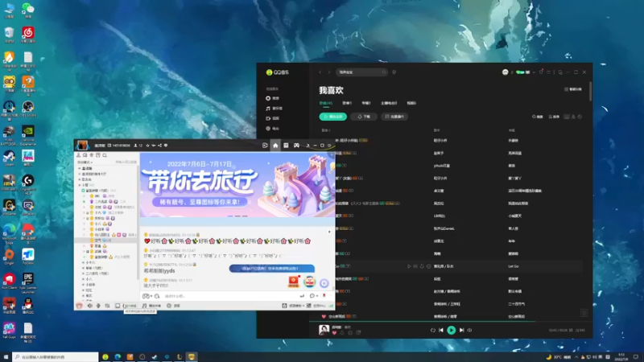Screen dimensions: 644x362
Task: Switch to the Albums tab in My Favorites
Action: (366, 103)
